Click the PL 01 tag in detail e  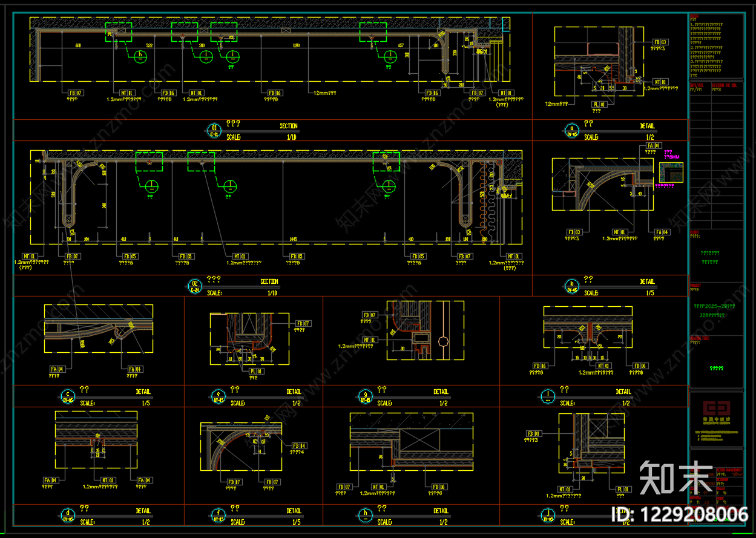pyautogui.click(x=256, y=371)
